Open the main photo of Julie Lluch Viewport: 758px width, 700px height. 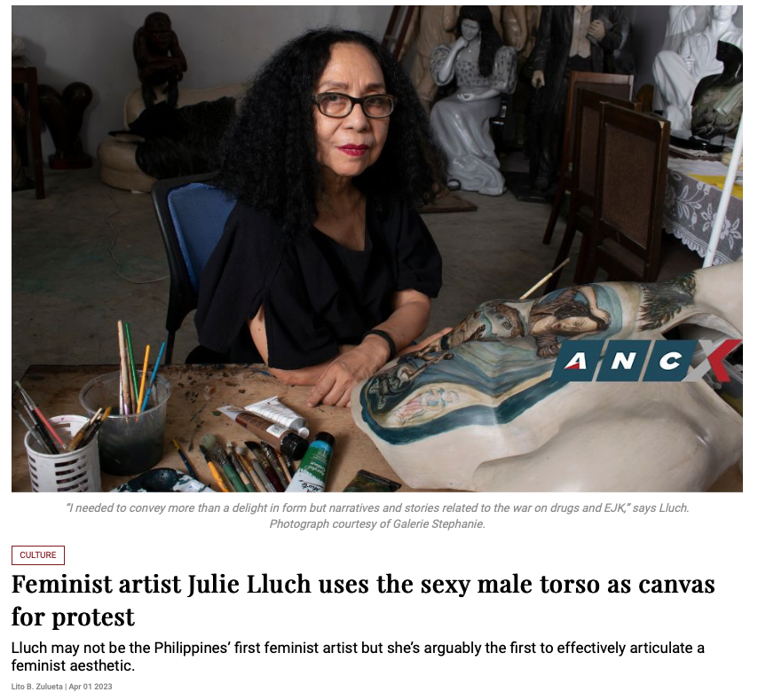point(377,248)
